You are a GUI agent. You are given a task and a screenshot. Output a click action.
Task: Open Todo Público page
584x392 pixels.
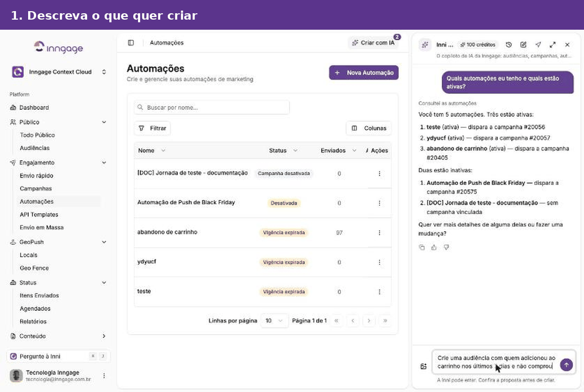(x=37, y=135)
